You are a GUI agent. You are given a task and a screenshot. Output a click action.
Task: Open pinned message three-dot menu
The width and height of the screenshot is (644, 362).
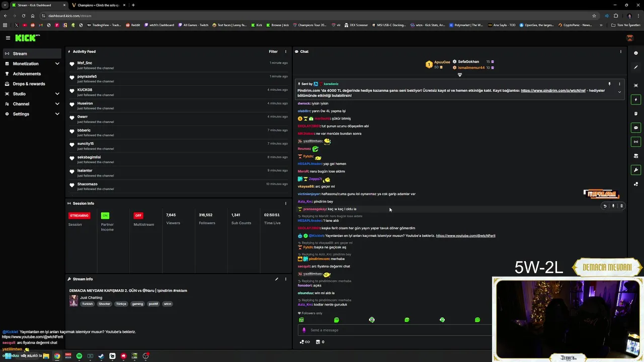tap(619, 84)
